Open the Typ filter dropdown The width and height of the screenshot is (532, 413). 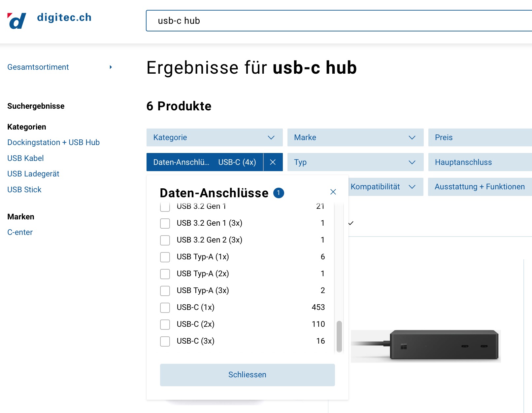pyautogui.click(x=355, y=162)
